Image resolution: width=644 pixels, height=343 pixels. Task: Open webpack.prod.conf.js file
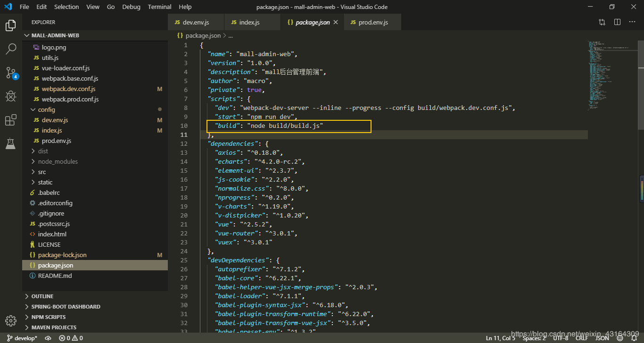pos(95,99)
